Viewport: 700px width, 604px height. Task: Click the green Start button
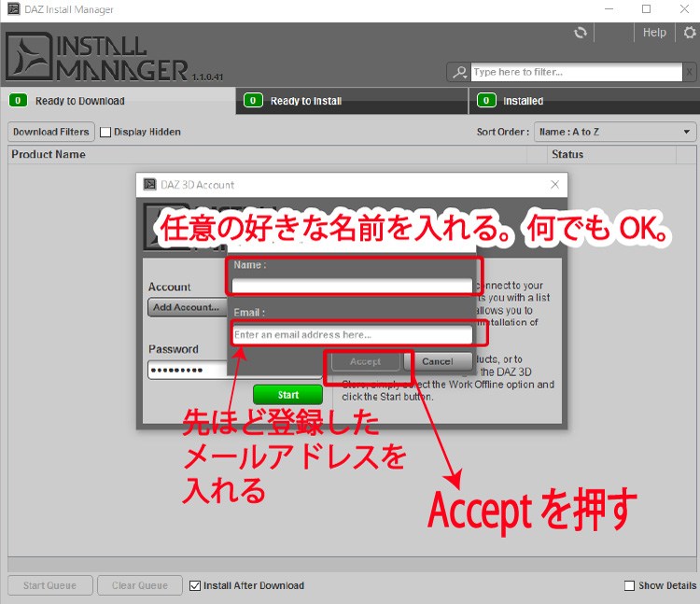click(287, 395)
